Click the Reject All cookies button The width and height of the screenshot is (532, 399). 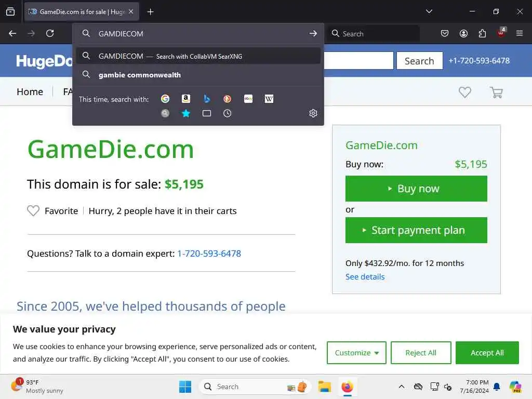421,353
